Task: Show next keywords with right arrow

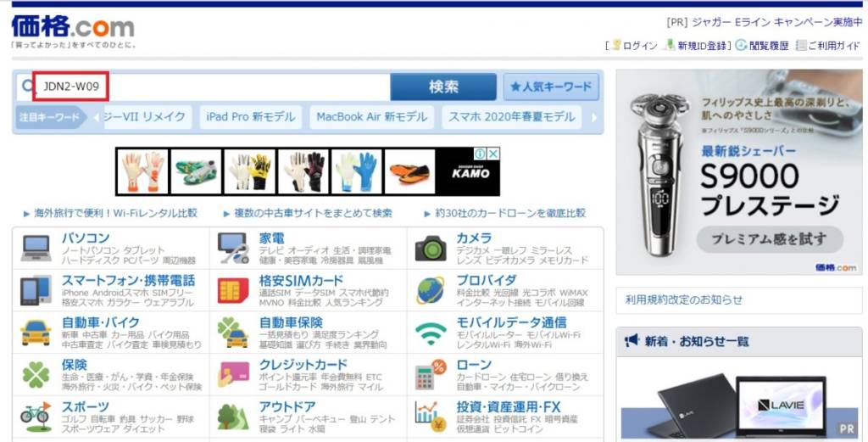Action: (x=594, y=117)
